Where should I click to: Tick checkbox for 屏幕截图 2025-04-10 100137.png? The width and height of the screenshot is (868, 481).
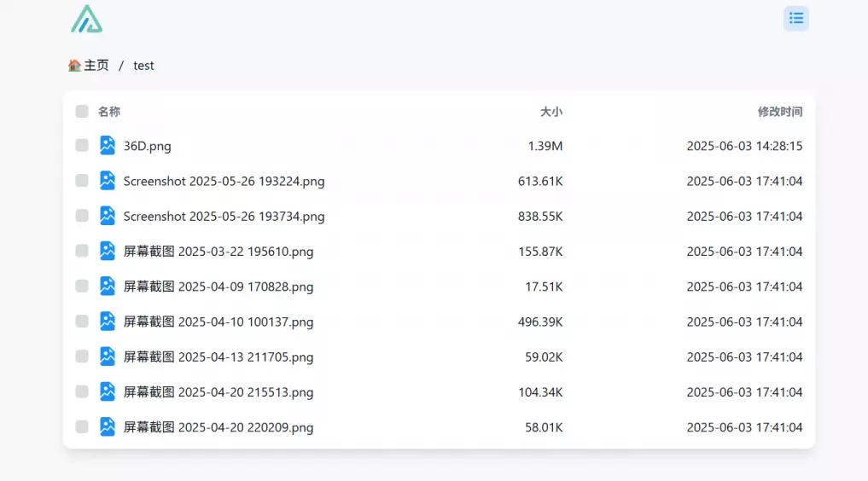tap(82, 322)
